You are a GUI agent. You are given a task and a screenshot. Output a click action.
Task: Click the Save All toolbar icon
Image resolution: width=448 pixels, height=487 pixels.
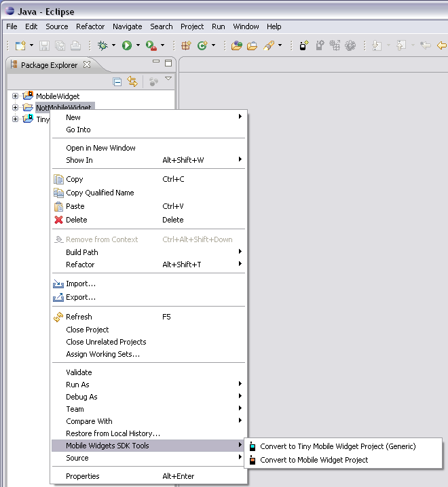(60, 45)
